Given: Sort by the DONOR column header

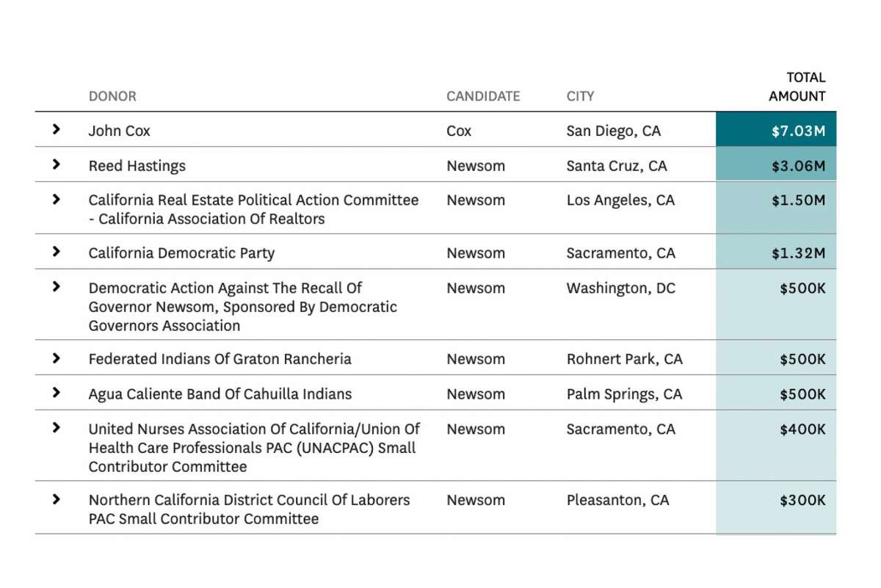Looking at the screenshot, I should pyautogui.click(x=112, y=96).
